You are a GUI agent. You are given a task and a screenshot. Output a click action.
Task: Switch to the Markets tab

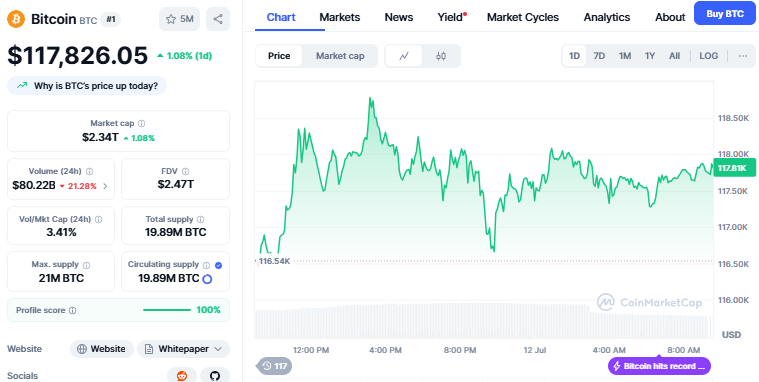point(340,17)
